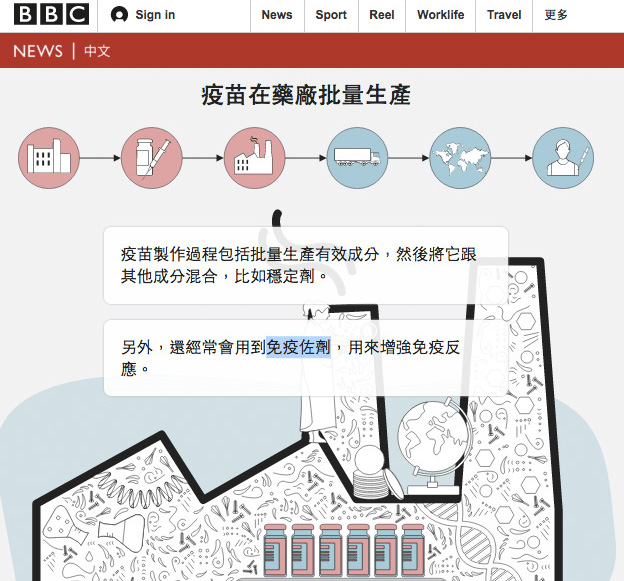Open the Travel section
The width and height of the screenshot is (624, 581).
tap(504, 15)
